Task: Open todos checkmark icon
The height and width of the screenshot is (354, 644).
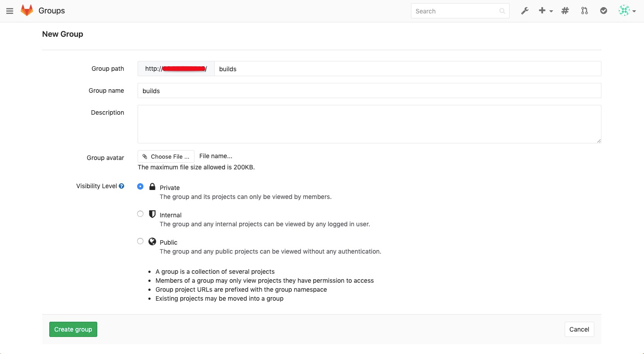Action: pyautogui.click(x=604, y=11)
